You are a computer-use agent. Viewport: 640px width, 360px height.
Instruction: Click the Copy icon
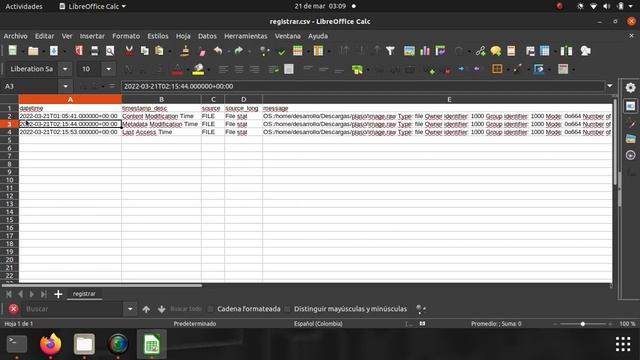point(144,51)
